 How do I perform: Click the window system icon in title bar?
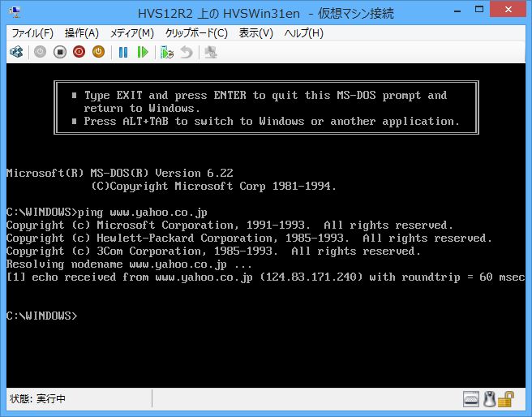pos(15,12)
